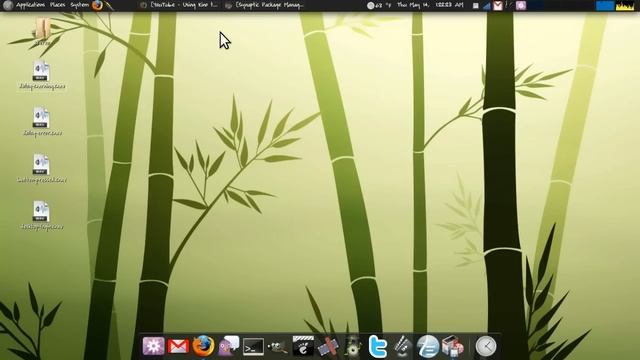Click the blue workspace switcher
The image size is (640, 360).
(x=605, y=6)
